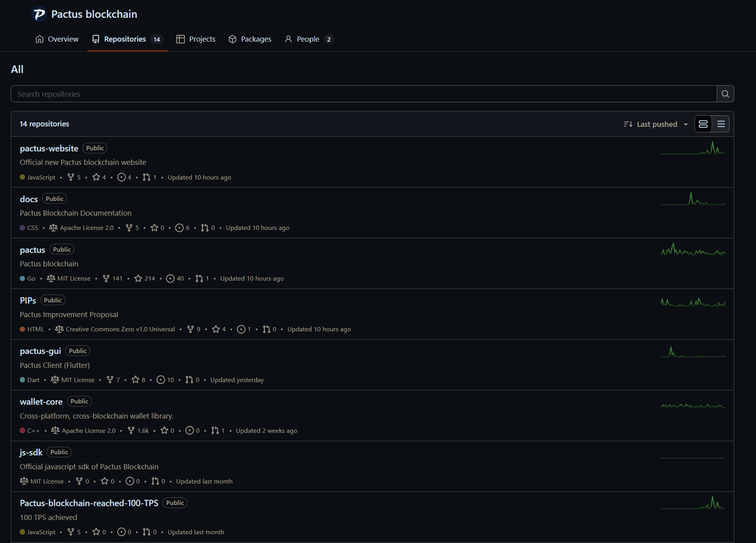
Task: Click 'Updated 2 weeks ago' on wallet-core
Action: pyautogui.click(x=266, y=431)
